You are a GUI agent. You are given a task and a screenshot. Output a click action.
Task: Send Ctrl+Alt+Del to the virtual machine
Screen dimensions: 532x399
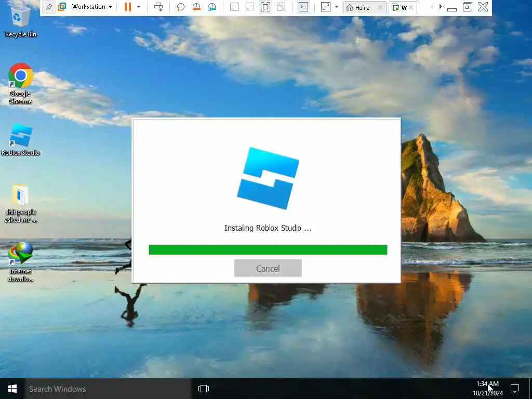tap(158, 7)
